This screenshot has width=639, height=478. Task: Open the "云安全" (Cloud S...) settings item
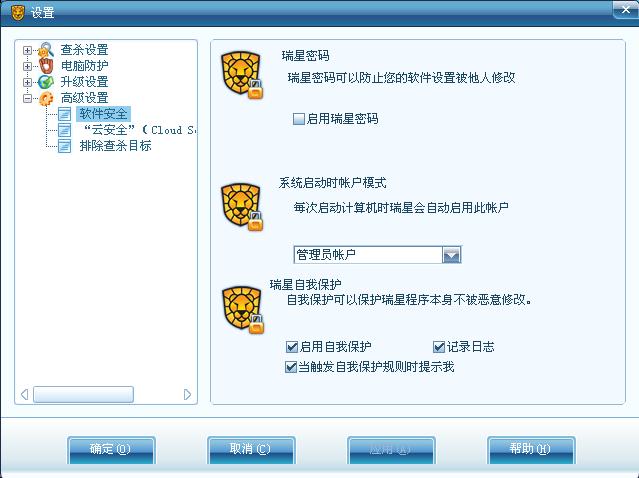tap(139, 130)
